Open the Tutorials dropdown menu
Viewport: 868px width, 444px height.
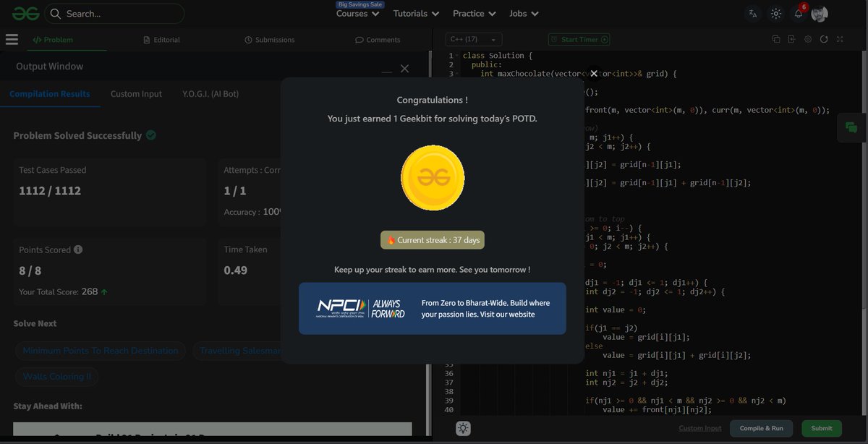pyautogui.click(x=416, y=13)
